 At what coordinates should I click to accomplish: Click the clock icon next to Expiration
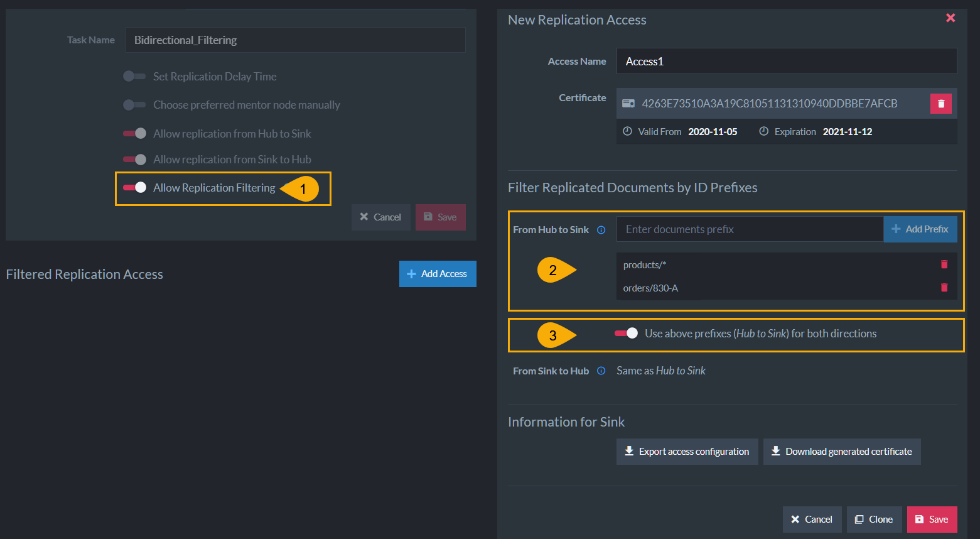tap(763, 131)
